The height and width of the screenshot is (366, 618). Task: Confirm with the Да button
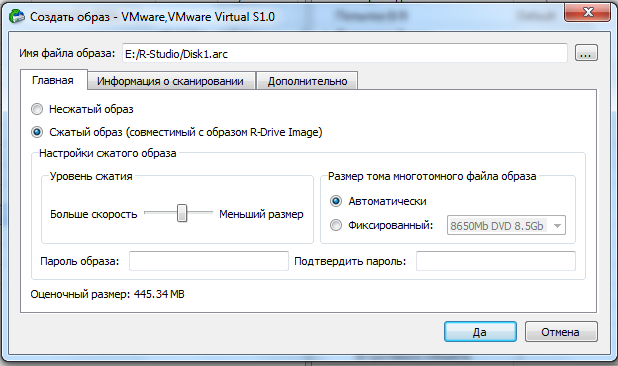(x=480, y=332)
